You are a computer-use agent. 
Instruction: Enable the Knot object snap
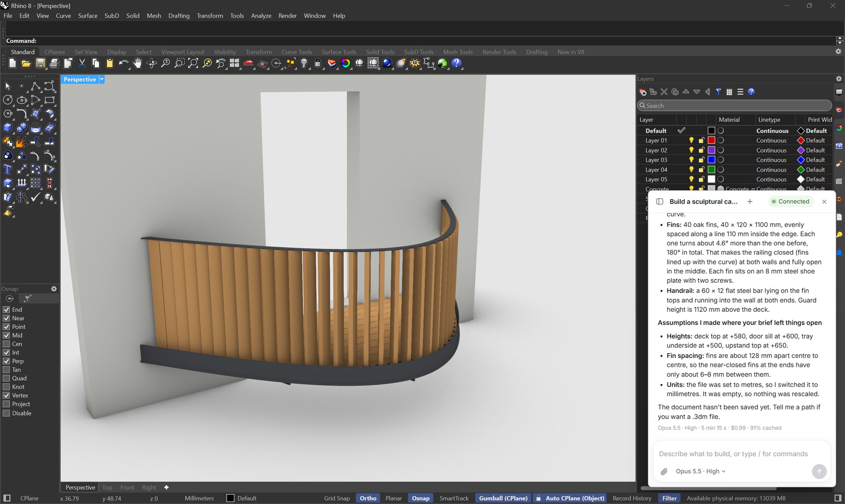click(6, 387)
